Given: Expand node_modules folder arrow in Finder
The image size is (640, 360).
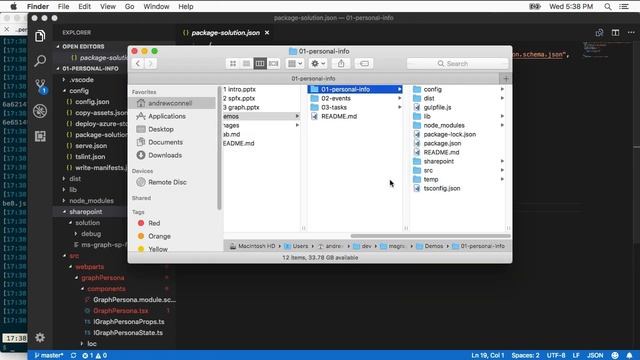Looking at the screenshot, I should (x=502, y=125).
